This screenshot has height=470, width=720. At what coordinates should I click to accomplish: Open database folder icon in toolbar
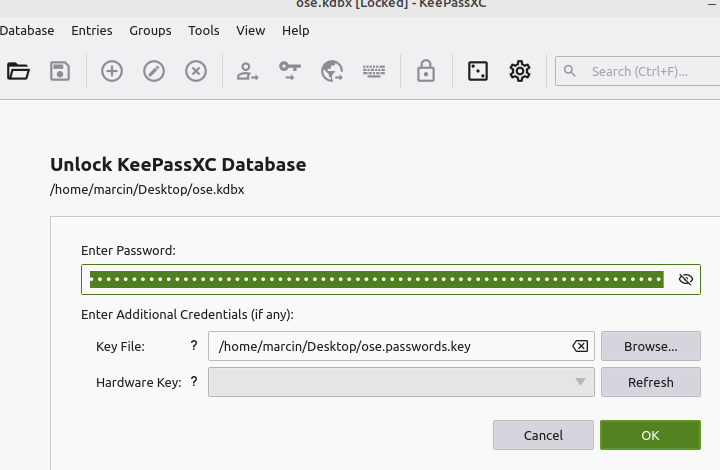tap(18, 71)
